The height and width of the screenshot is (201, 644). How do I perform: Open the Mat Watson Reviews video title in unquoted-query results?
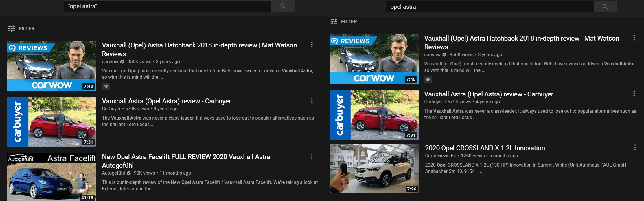(522, 43)
